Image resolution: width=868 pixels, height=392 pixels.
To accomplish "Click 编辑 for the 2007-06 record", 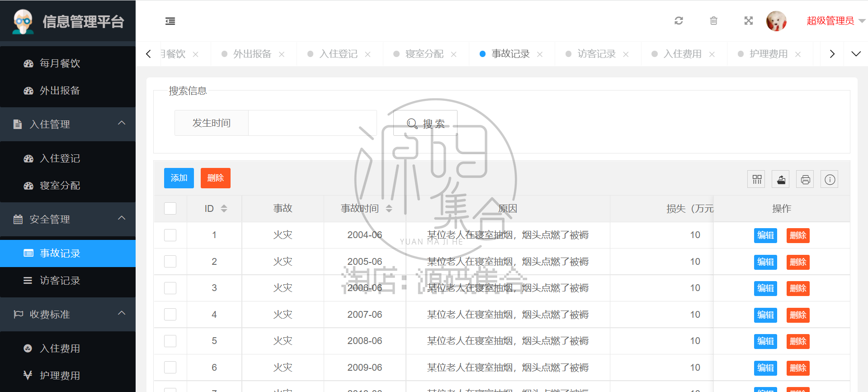I will 765,315.
